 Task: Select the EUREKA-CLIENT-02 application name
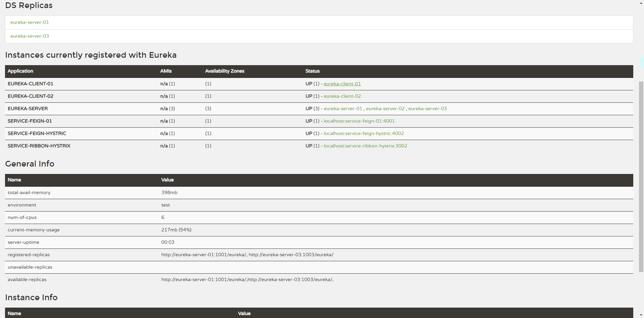[31, 96]
